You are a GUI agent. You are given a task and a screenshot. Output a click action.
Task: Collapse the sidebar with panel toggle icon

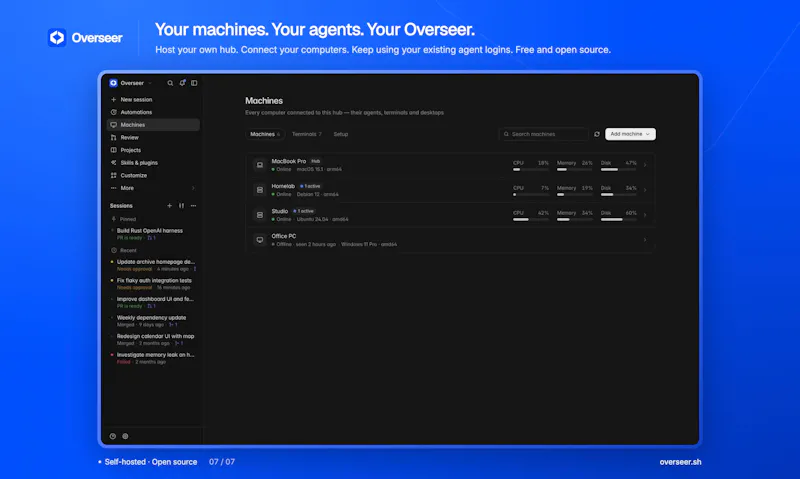point(194,83)
